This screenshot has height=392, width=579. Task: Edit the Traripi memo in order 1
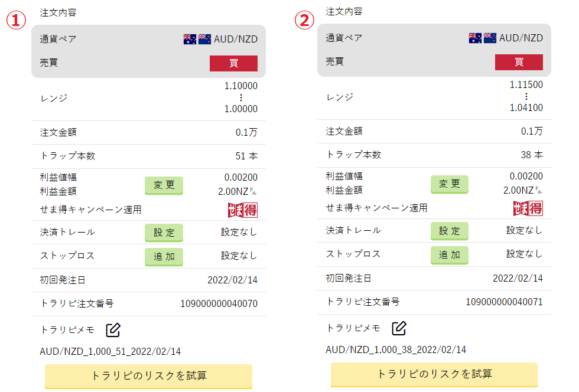click(x=113, y=329)
